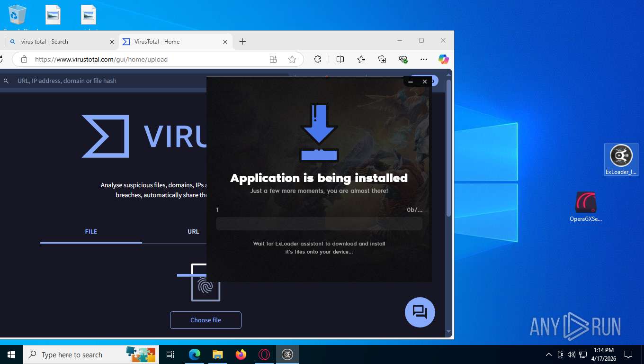Open Microsoft Edge from the taskbar

(x=195, y=355)
